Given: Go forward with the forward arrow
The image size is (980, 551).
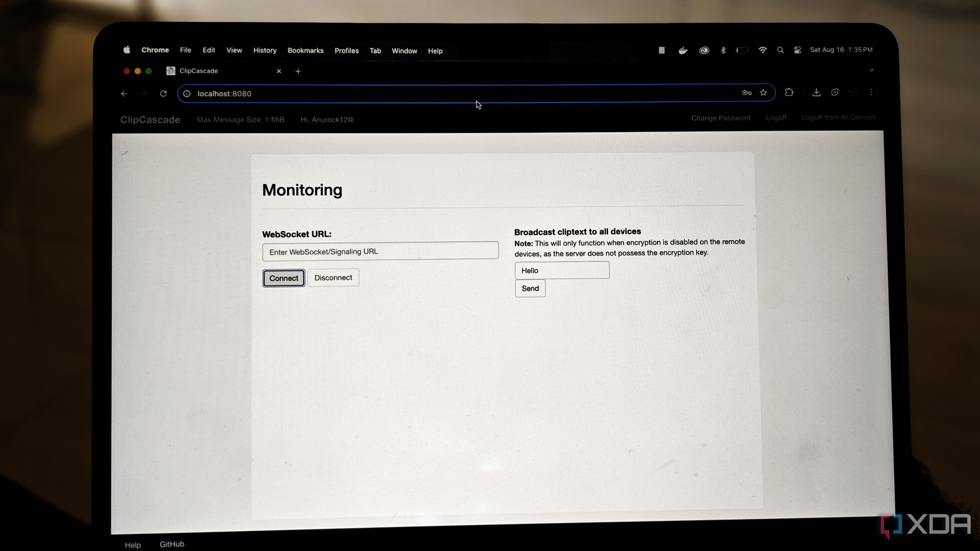Looking at the screenshot, I should 143,94.
